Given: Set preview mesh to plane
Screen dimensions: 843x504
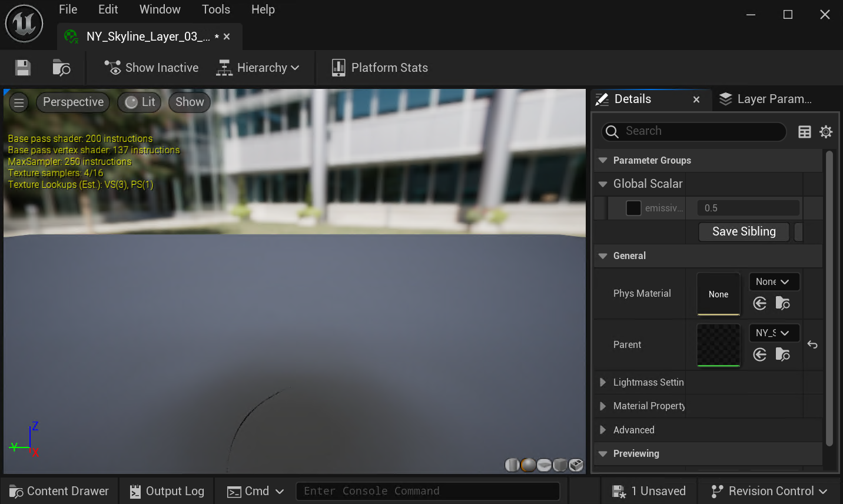Looking at the screenshot, I should click(x=544, y=465).
